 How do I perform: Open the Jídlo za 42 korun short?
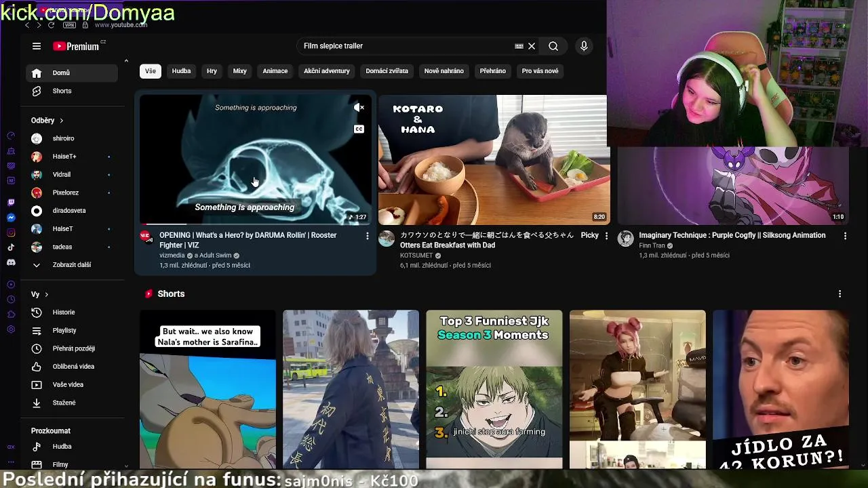781,390
